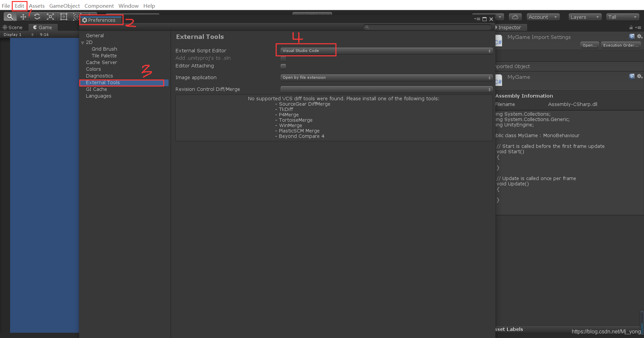Select General in preferences list
Image resolution: width=644 pixels, height=338 pixels.
95,36
